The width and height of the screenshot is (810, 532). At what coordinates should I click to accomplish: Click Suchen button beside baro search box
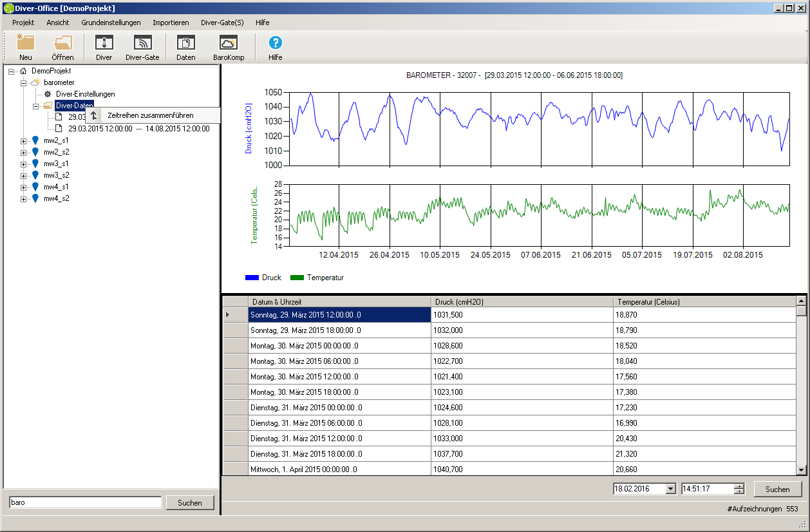pos(189,502)
